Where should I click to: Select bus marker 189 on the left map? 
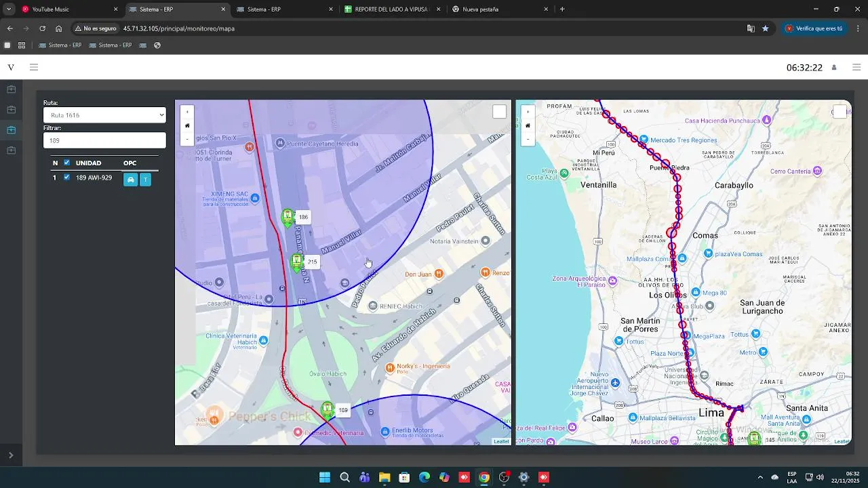click(x=328, y=410)
